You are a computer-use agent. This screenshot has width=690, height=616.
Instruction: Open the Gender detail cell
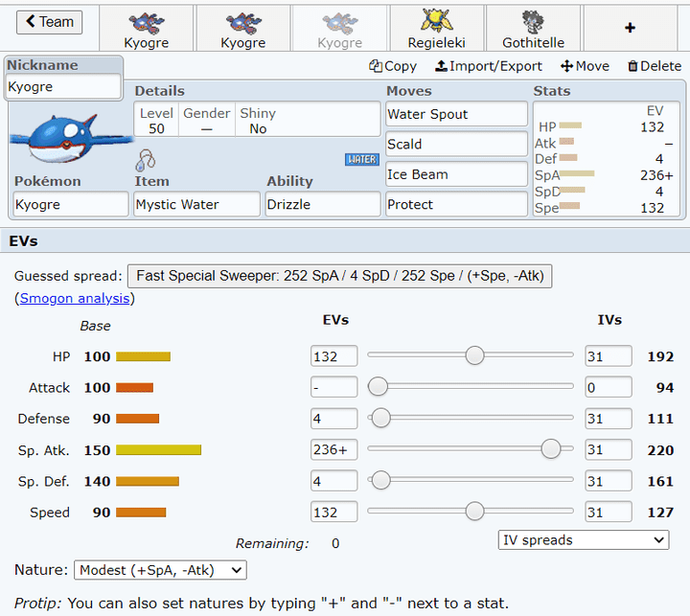click(x=206, y=121)
